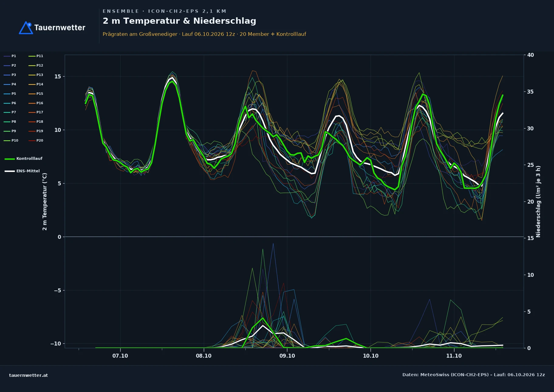The image size is (554, 392).
Task: Click the Niederschlag (l/m² je 3 h) axis title
Action: [x=538, y=201]
